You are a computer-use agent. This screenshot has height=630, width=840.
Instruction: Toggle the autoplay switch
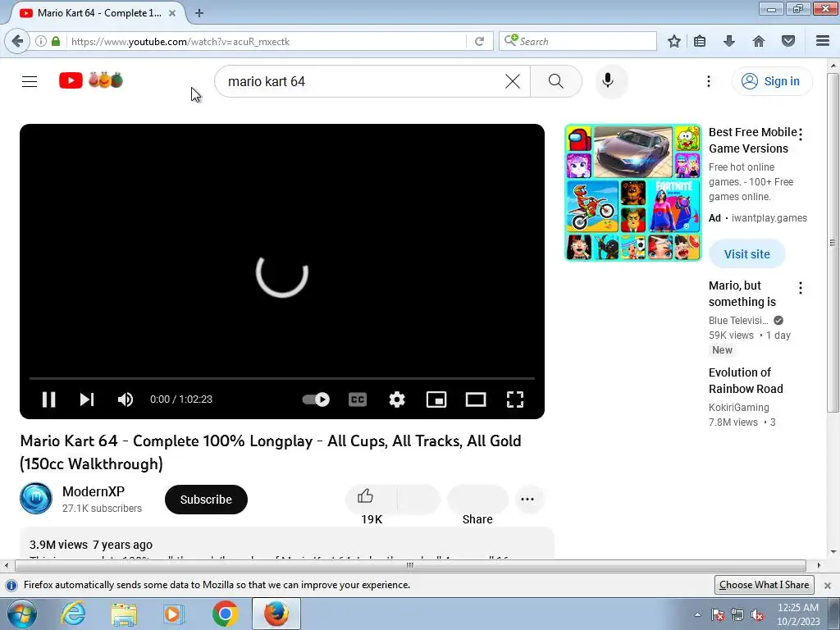coord(316,399)
